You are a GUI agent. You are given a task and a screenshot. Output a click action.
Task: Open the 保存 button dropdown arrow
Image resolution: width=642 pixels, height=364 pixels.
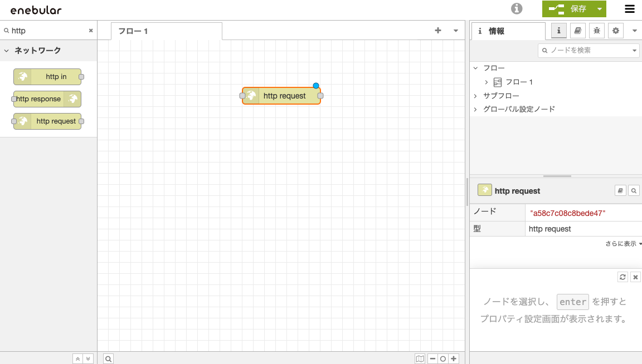pos(599,9)
